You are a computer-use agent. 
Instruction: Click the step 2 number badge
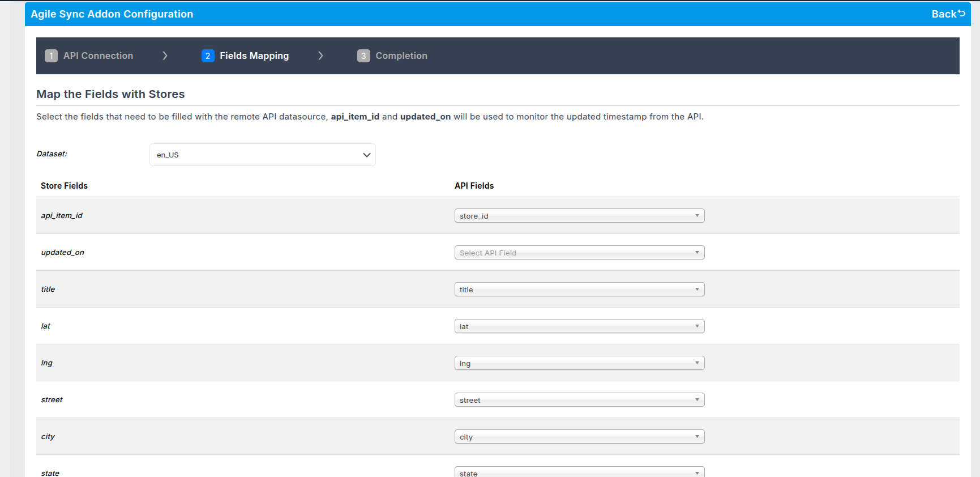tap(208, 56)
